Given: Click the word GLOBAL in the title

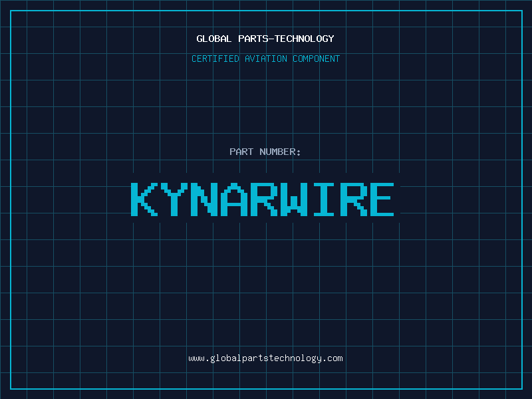Looking at the screenshot, I should click(x=214, y=39).
